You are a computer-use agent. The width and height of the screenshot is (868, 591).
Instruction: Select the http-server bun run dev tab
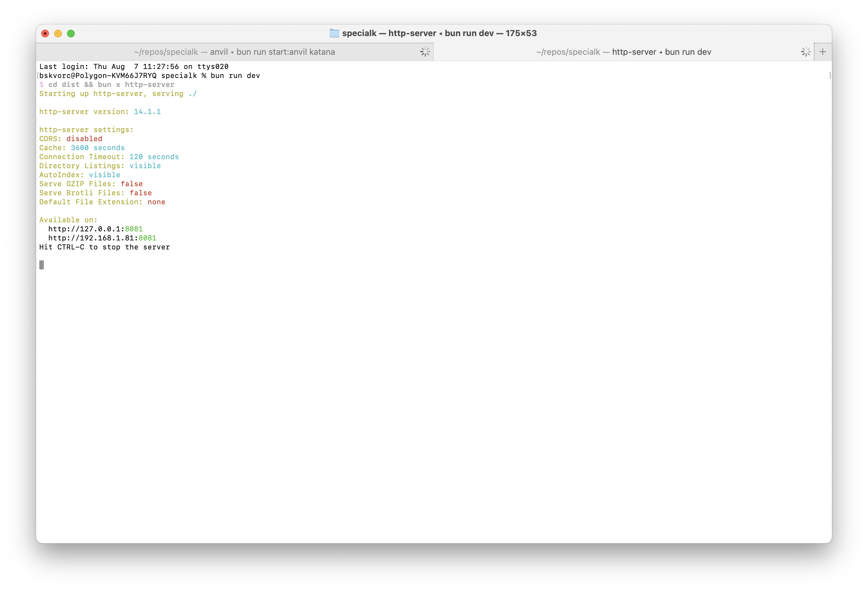[623, 52]
